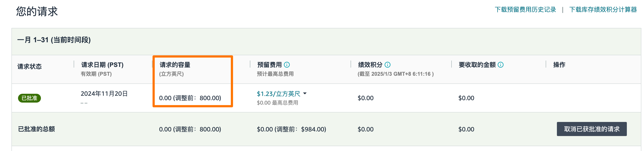Click the 一月 1–31 (当前时间段) section header
This screenshot has height=151, width=644.
54,40
